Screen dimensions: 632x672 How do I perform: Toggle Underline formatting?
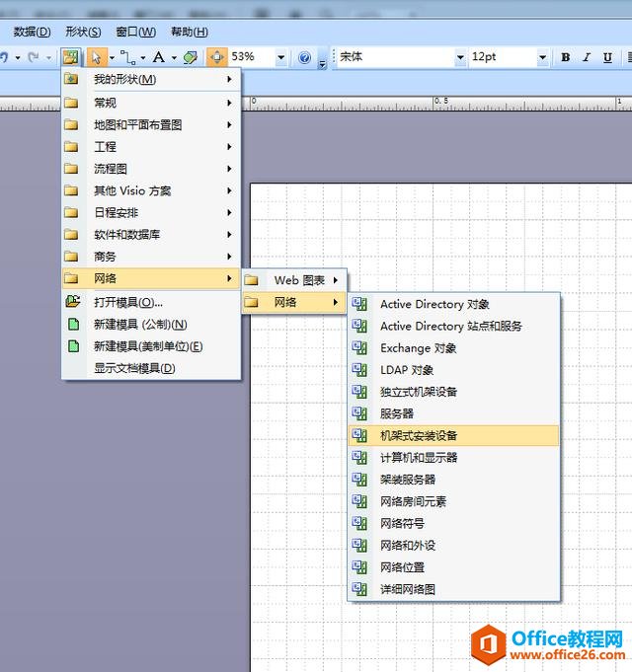pyautogui.click(x=607, y=57)
